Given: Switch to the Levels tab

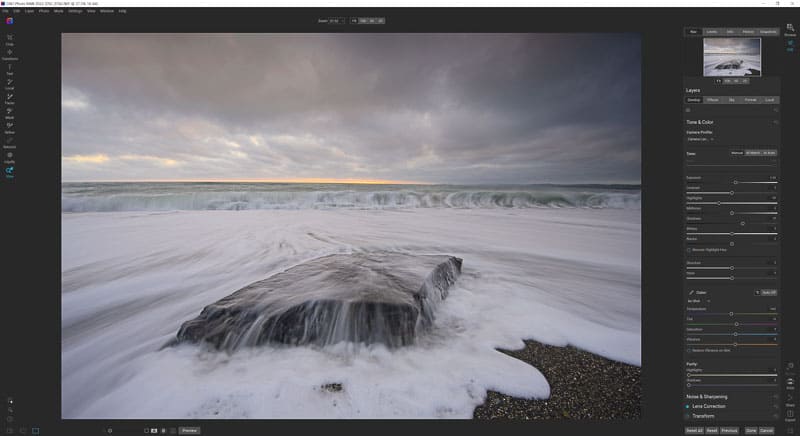Looking at the screenshot, I should point(712,32).
